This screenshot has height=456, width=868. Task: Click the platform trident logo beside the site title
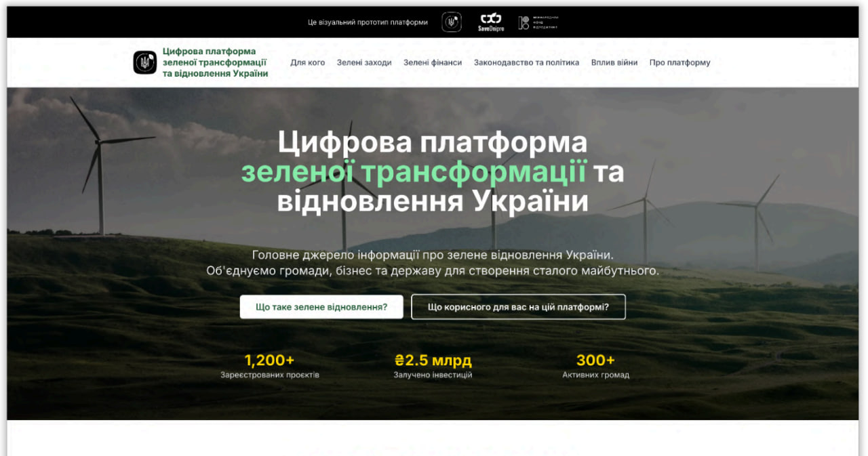[x=144, y=62]
